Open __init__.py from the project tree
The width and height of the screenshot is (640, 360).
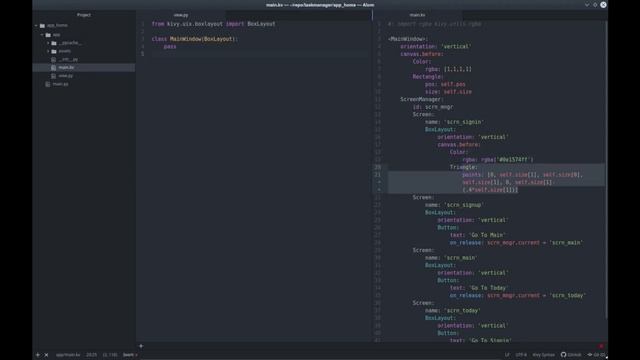[68, 60]
